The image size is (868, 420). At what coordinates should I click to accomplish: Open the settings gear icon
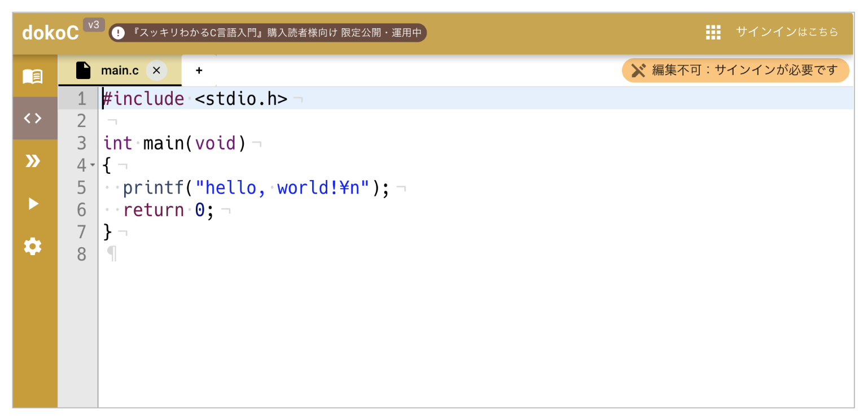pyautogui.click(x=33, y=247)
